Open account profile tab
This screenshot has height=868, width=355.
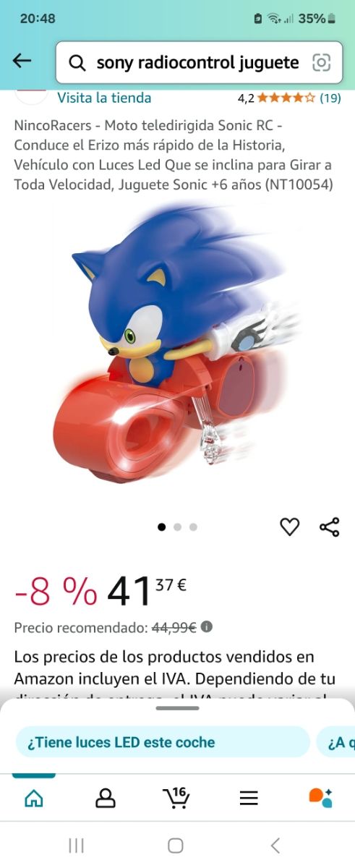[106, 798]
